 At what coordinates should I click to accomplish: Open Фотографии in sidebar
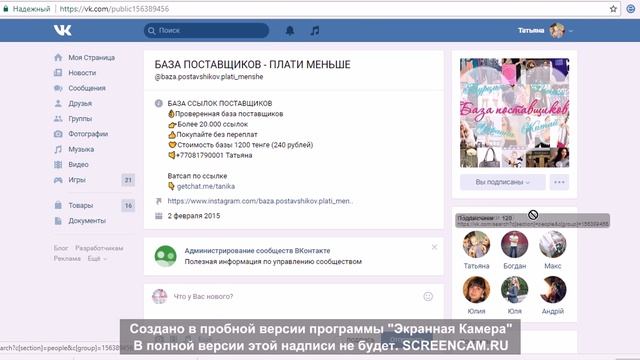click(88, 134)
